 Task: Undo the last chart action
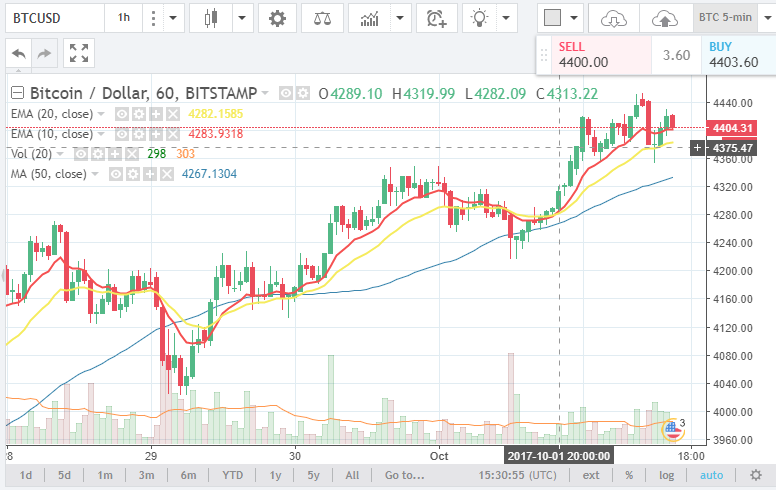click(19, 53)
